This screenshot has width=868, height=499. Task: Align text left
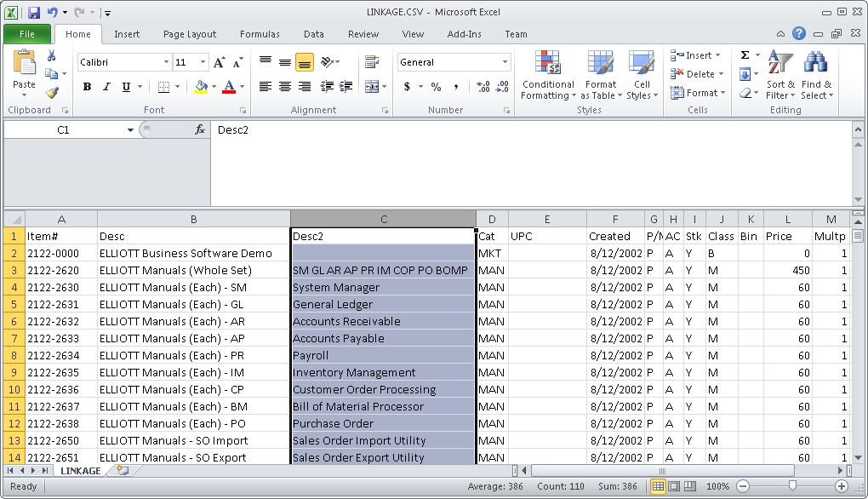(266, 86)
